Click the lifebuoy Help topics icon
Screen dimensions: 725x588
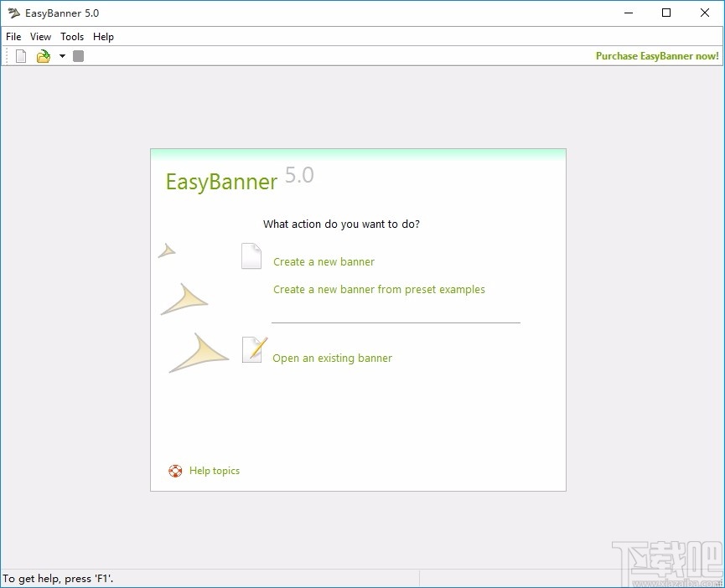click(175, 471)
